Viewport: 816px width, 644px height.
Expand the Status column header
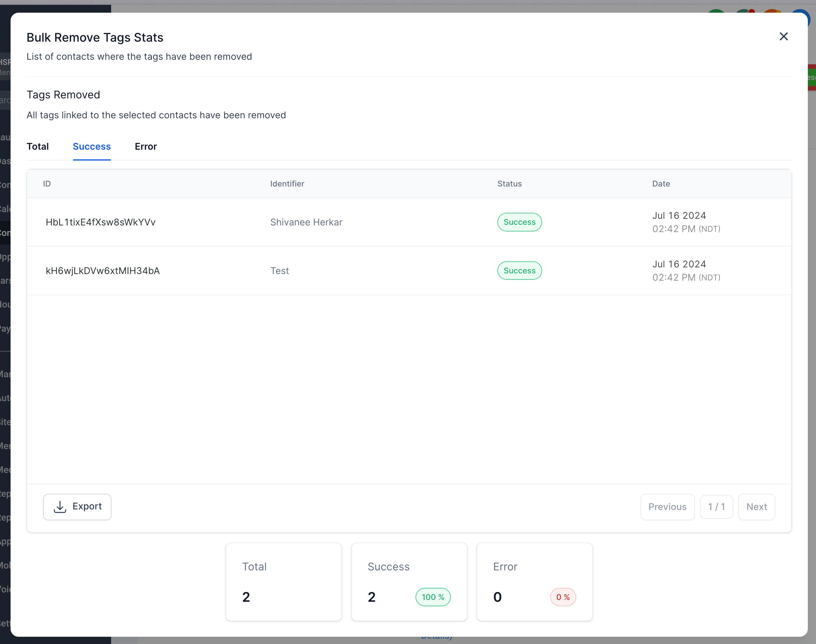tap(509, 183)
